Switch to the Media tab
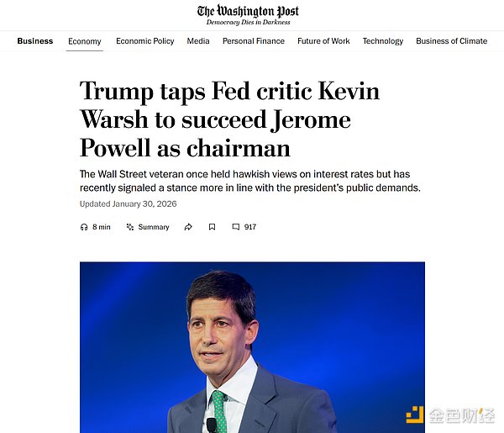504x433 pixels. (198, 41)
